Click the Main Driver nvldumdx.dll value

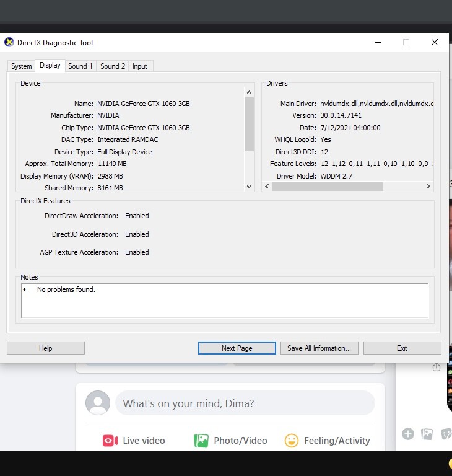376,104
